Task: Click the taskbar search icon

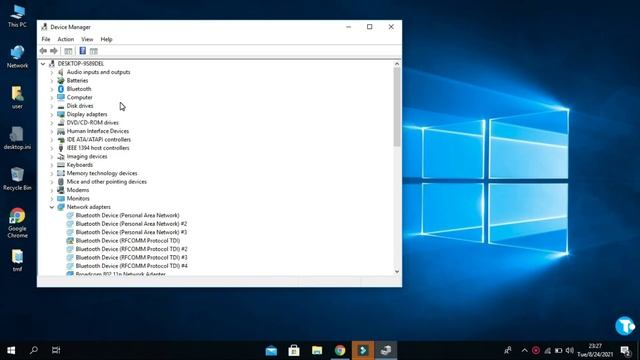Action: (x=34, y=350)
